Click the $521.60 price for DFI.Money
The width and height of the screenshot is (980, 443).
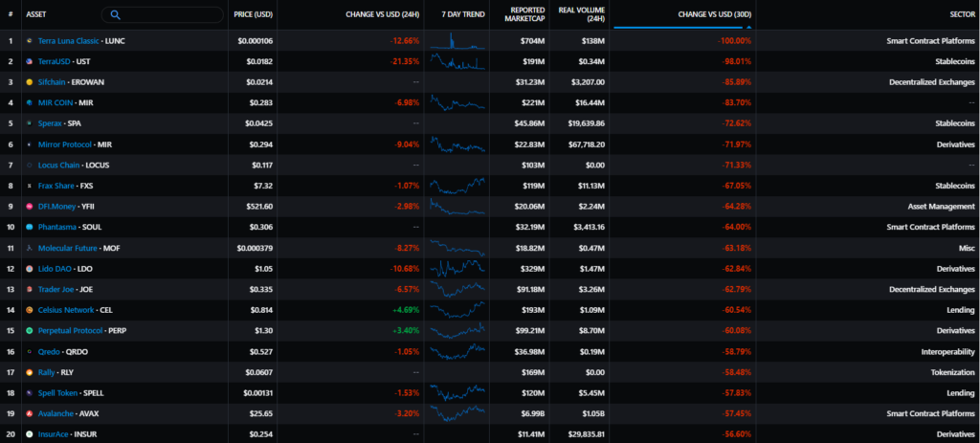(x=259, y=207)
